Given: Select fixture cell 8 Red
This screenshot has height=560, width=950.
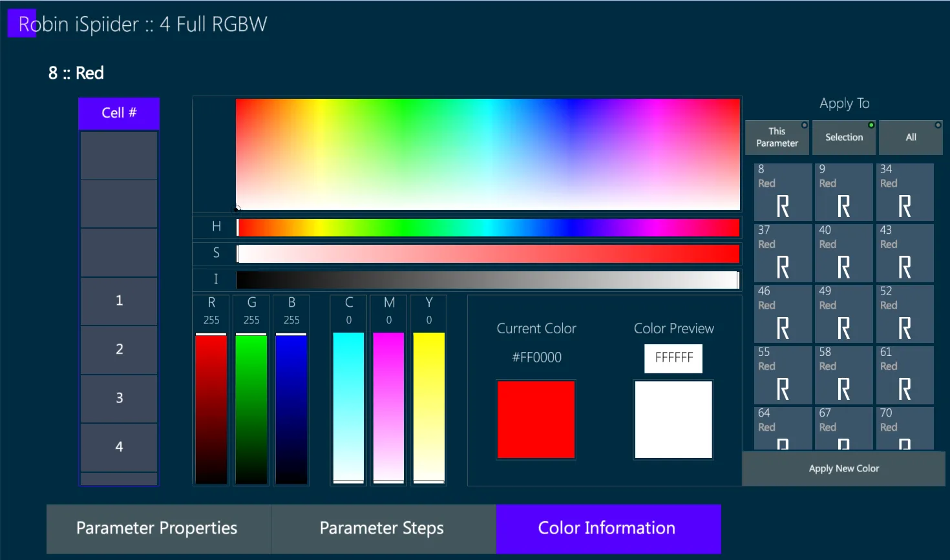Looking at the screenshot, I should pyautogui.click(x=783, y=192).
